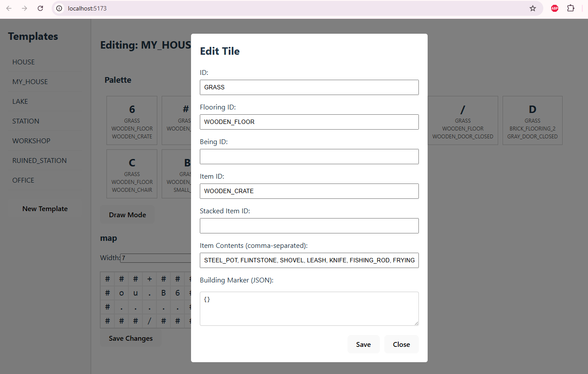Select the RUINED_STATION template
The image size is (588, 374).
(x=39, y=160)
